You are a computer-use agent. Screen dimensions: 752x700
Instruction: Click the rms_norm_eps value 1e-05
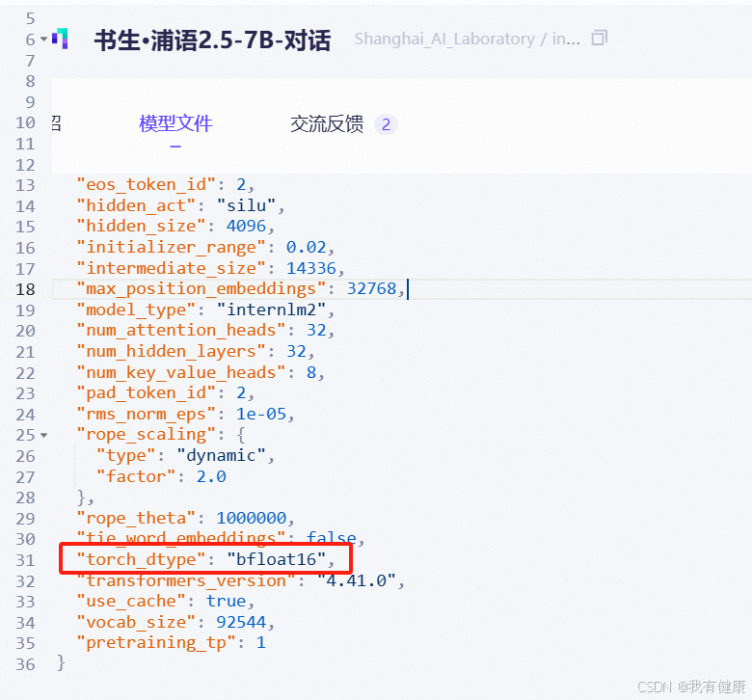click(261, 414)
